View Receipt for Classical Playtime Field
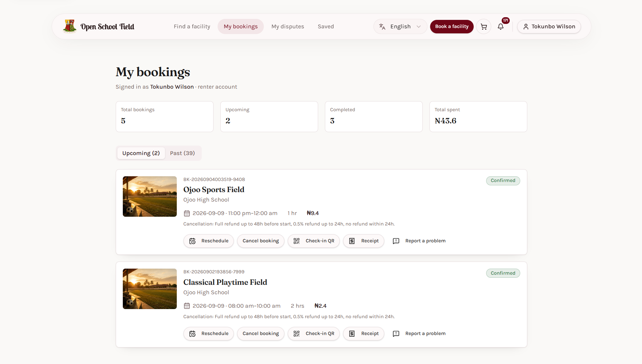 tap(364, 334)
